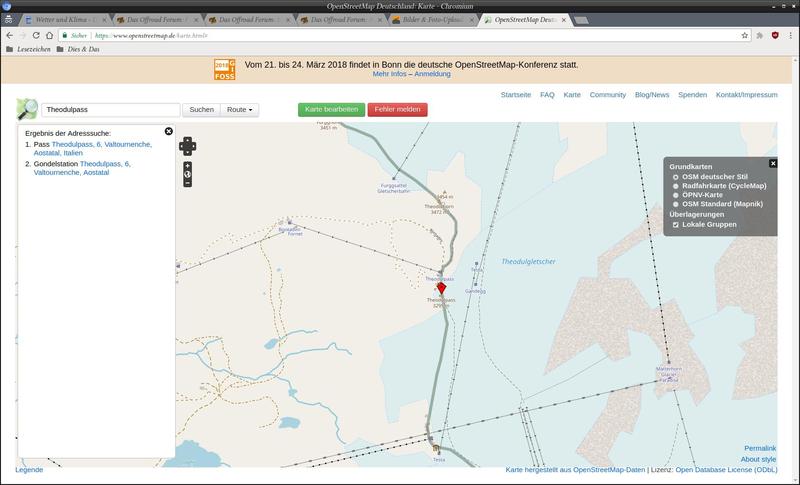Click the secure padlock icon in address bar
Image resolution: width=800 pixels, height=485 pixels.
coord(64,35)
